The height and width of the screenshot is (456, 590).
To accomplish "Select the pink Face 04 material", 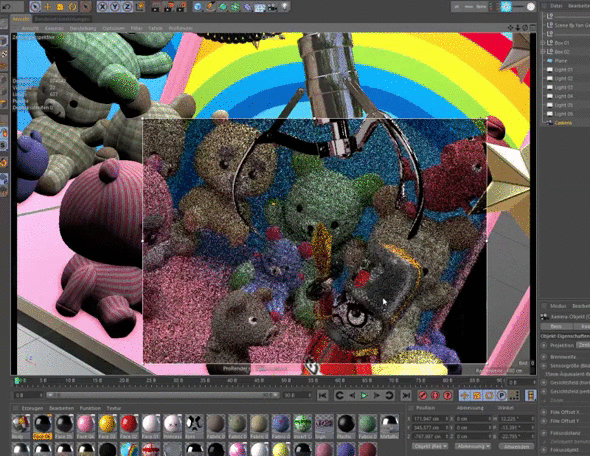I will point(86,426).
